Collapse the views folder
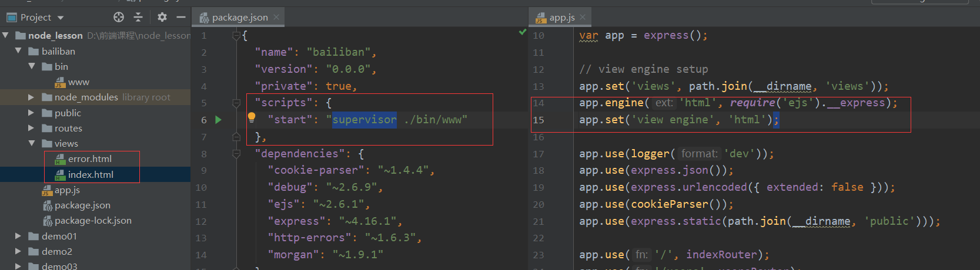 pyautogui.click(x=31, y=143)
